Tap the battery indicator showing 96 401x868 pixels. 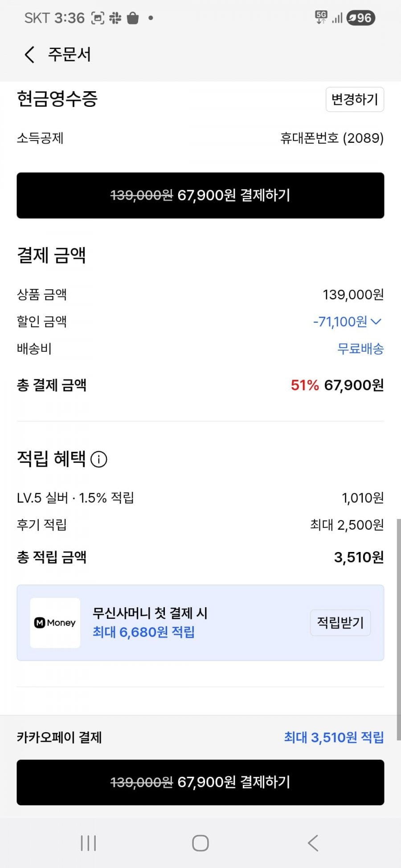click(360, 18)
